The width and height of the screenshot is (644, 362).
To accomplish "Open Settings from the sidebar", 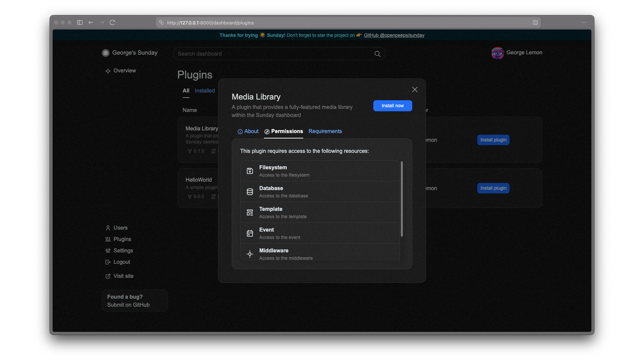I will tap(123, 251).
